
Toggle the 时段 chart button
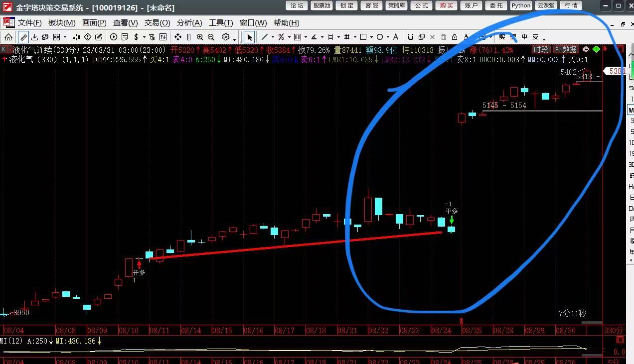tap(541, 49)
